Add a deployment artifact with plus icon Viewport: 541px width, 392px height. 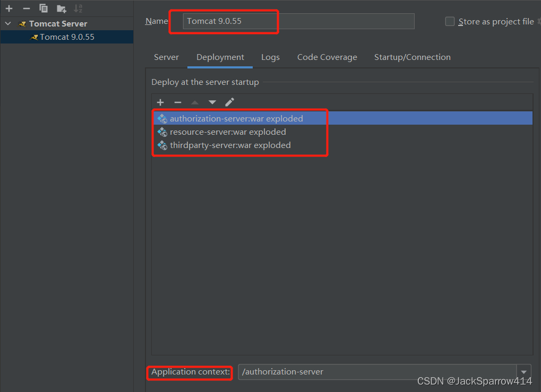(x=160, y=102)
